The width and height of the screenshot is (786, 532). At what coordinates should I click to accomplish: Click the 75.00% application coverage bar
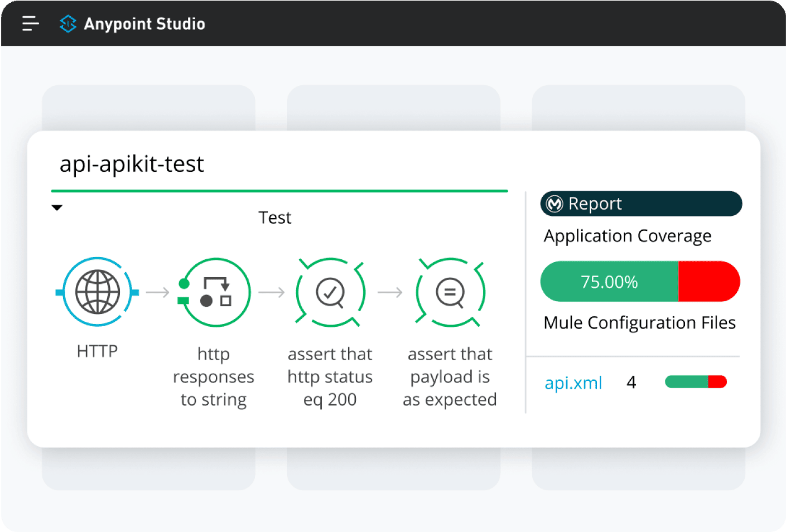point(640,282)
